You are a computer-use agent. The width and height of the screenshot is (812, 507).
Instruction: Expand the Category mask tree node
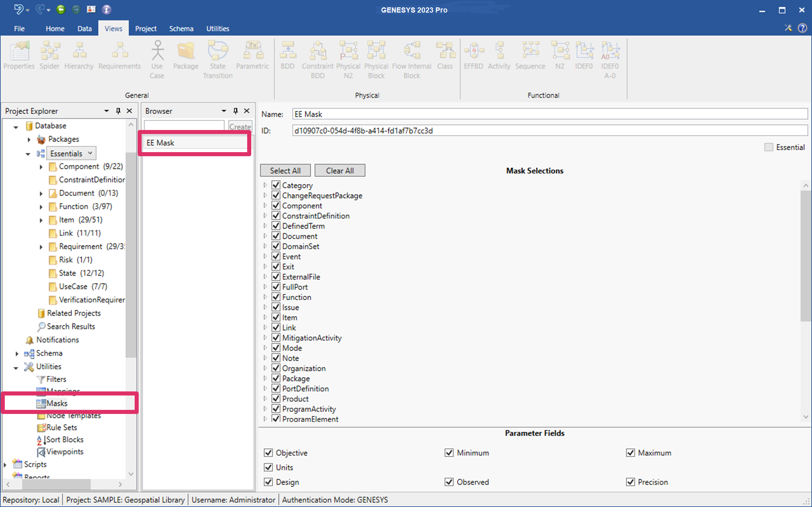point(265,185)
